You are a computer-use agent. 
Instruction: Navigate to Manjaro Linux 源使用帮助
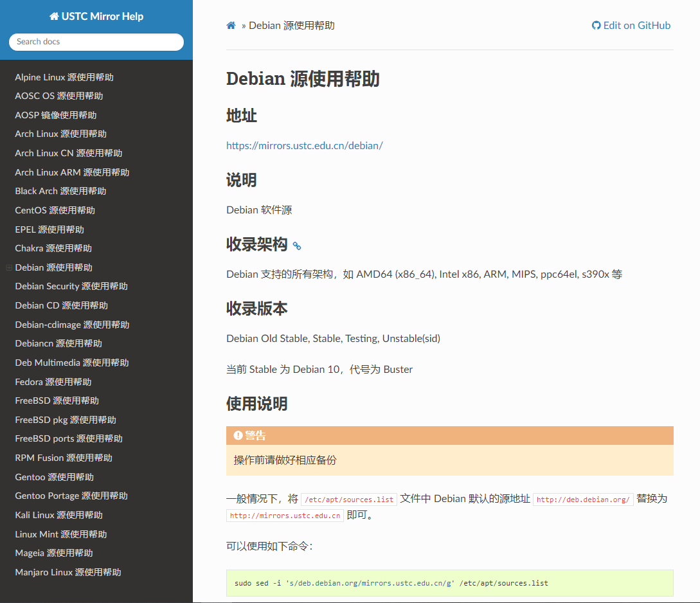pos(68,571)
